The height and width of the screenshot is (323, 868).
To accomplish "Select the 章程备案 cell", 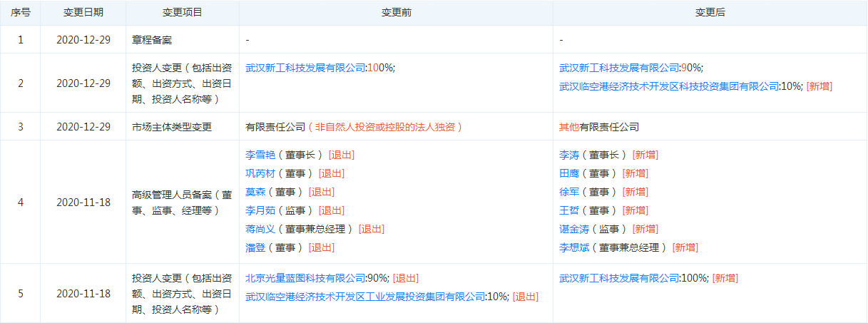I will click(183, 40).
